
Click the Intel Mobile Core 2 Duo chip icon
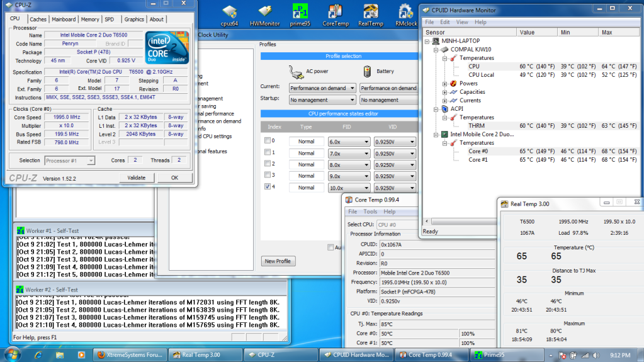tap(444, 134)
